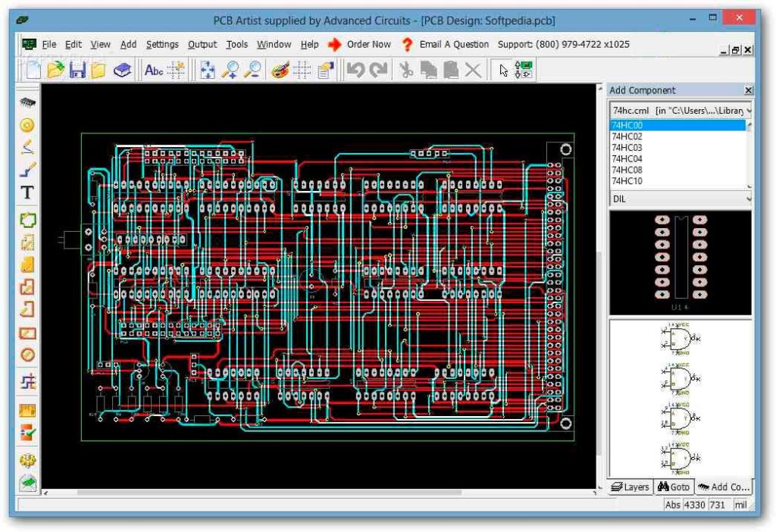Viewport: 776px width, 532px height.
Task: Click the Zoom In magnifier icon
Action: (x=231, y=70)
